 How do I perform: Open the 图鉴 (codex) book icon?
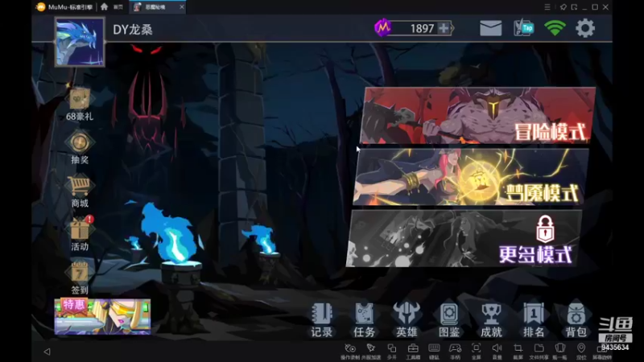(448, 320)
